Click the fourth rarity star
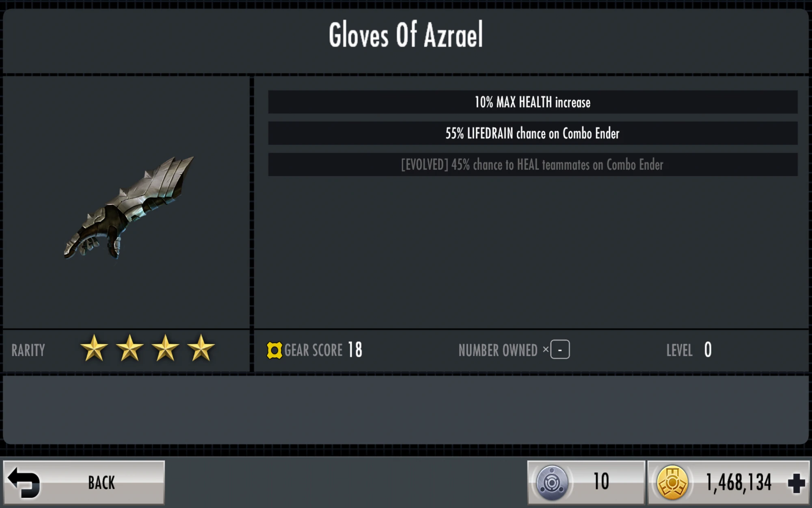 pos(201,348)
